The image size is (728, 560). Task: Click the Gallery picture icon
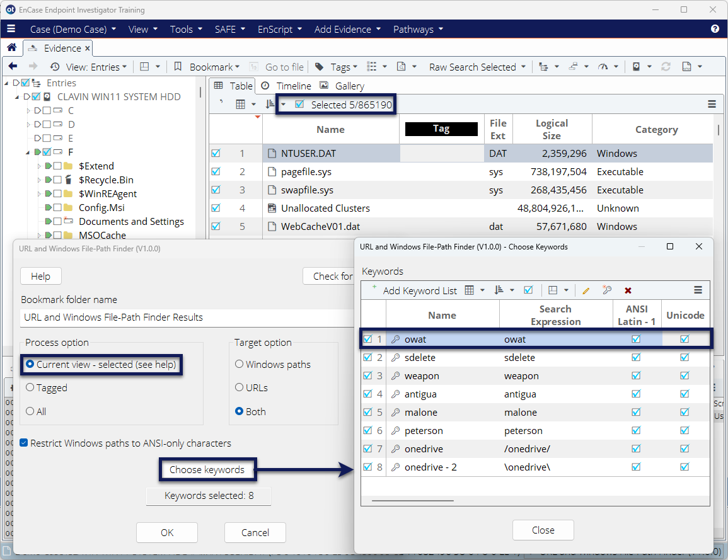coord(324,86)
